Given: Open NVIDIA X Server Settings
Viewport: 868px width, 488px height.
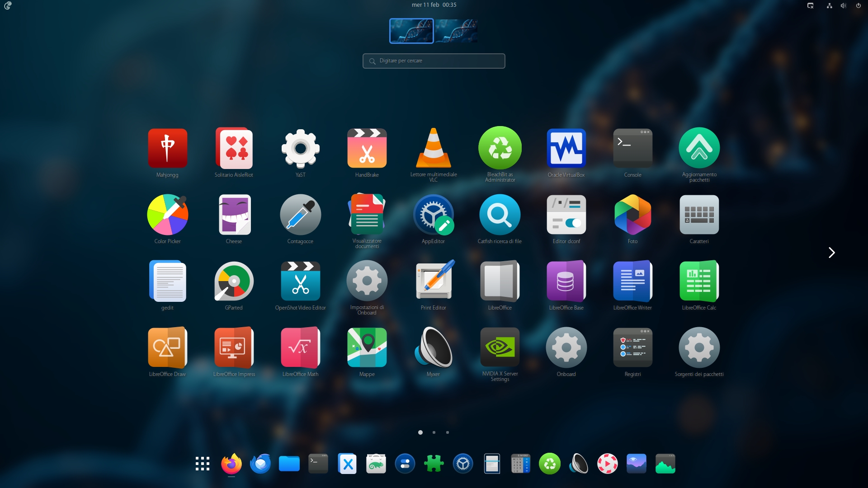Looking at the screenshot, I should [500, 347].
